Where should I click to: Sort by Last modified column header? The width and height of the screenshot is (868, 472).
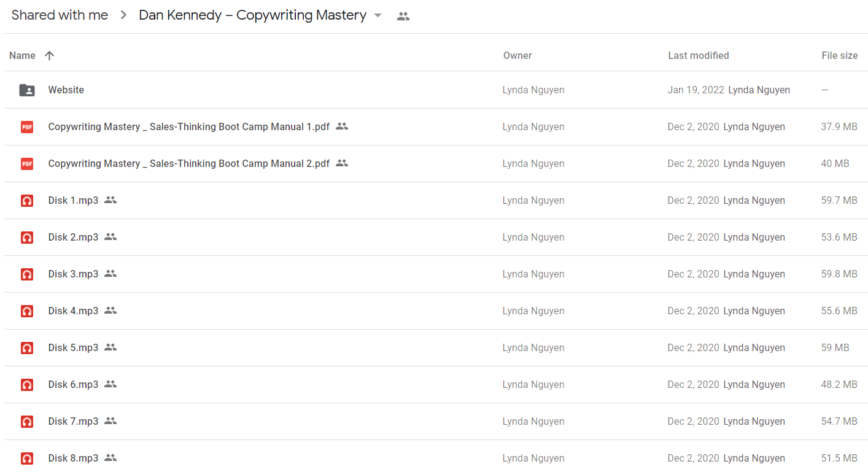pos(699,55)
